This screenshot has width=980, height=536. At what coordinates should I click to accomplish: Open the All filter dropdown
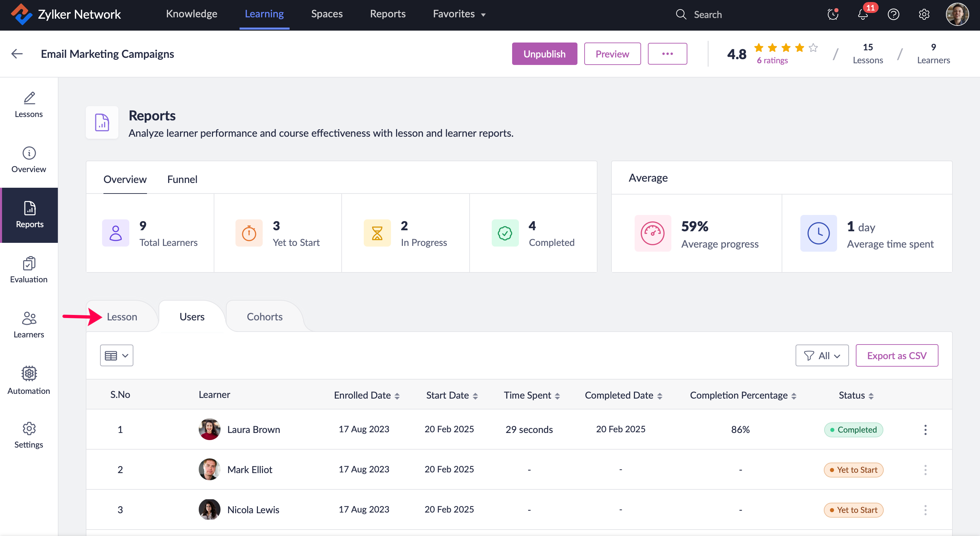(822, 355)
